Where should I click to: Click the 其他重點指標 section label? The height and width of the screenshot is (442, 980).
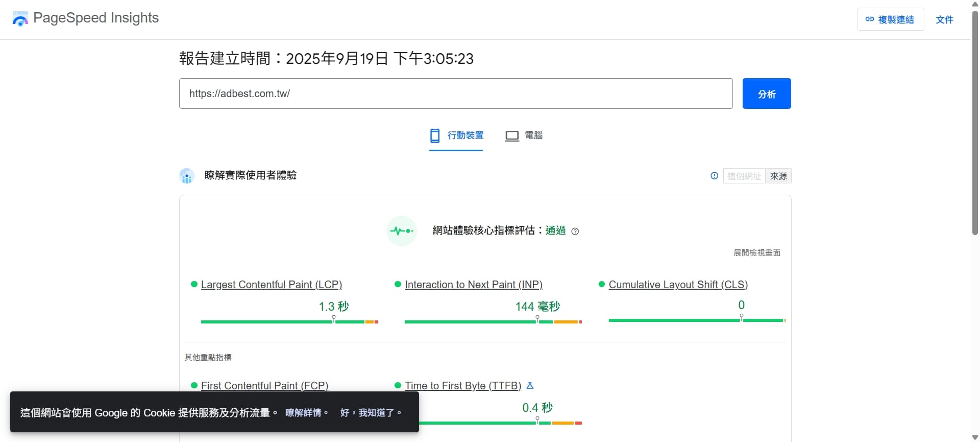point(208,357)
